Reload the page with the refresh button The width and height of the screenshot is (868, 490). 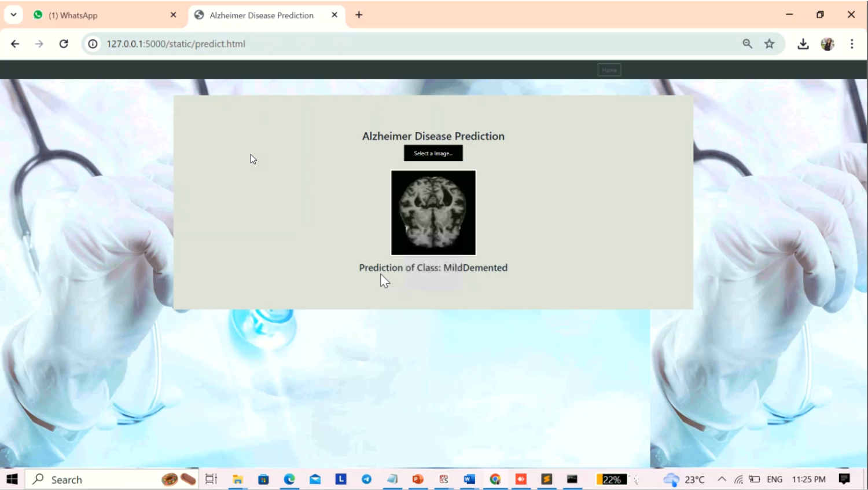click(64, 43)
